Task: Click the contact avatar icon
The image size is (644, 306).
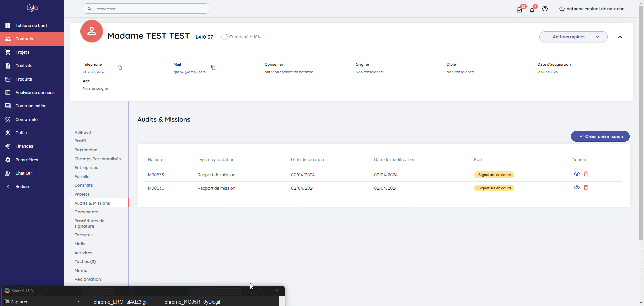Action: tap(92, 31)
